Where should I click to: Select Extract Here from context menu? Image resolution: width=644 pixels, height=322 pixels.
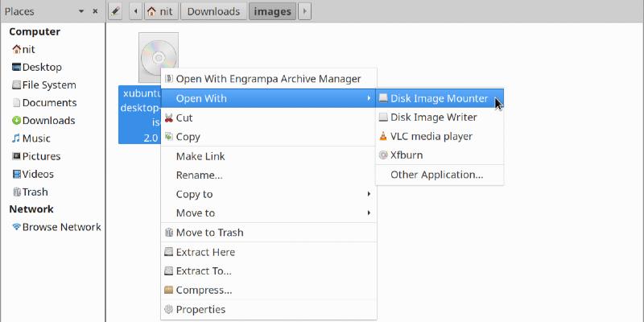(204, 252)
